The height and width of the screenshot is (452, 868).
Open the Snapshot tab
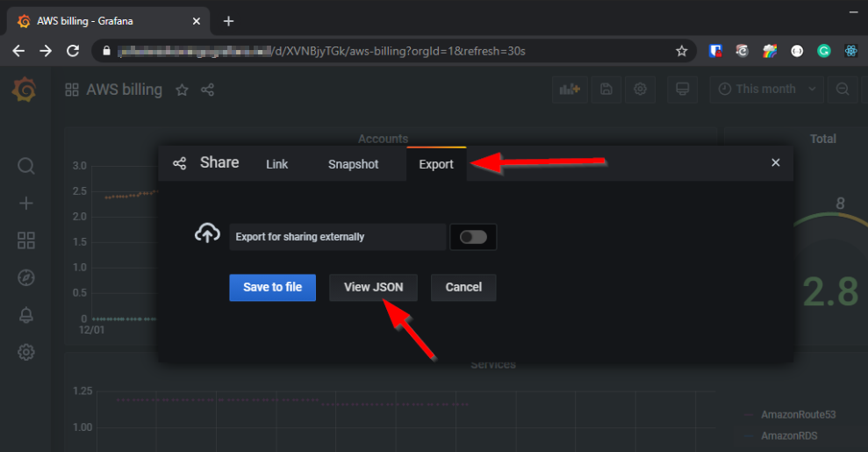(x=353, y=164)
